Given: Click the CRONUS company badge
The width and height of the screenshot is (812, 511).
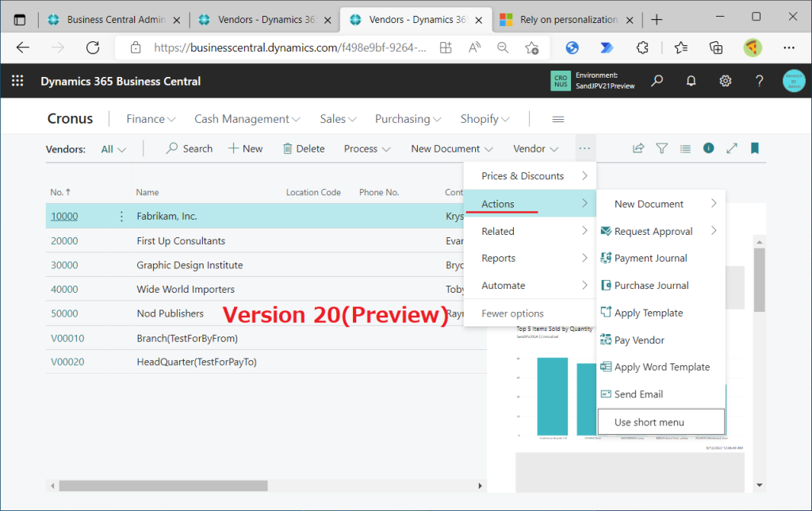Looking at the screenshot, I should (x=561, y=81).
